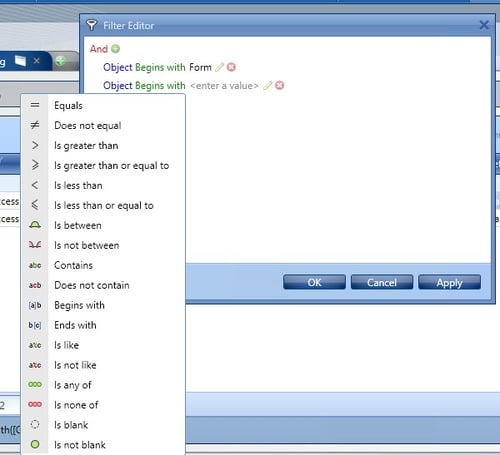The height and width of the screenshot is (455, 500).
Task: Click the OK button
Action: (314, 282)
